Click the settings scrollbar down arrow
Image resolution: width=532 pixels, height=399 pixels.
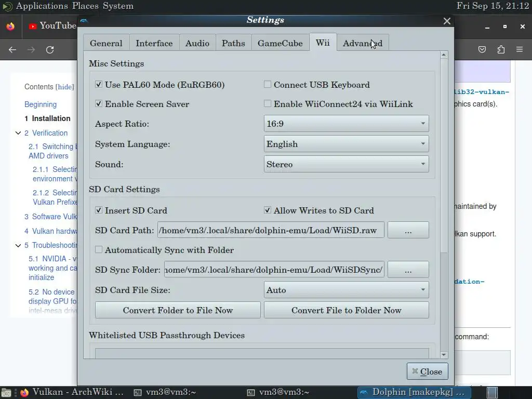coord(444,354)
